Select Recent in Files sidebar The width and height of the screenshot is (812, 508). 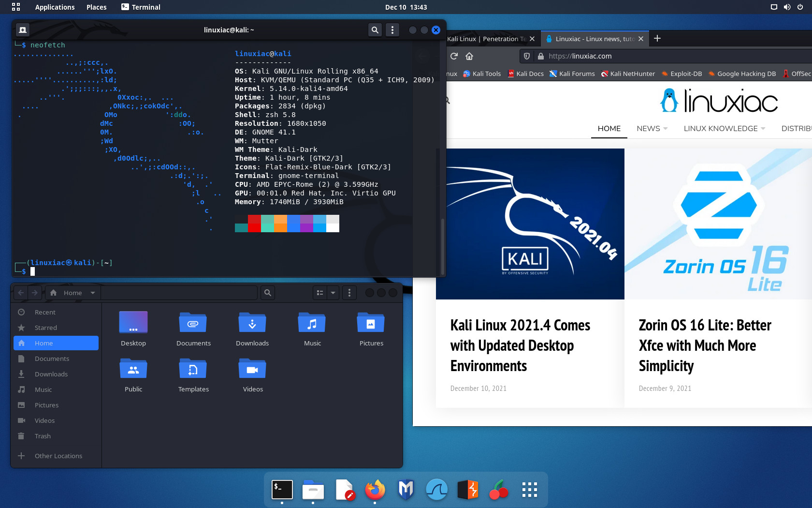point(56,312)
